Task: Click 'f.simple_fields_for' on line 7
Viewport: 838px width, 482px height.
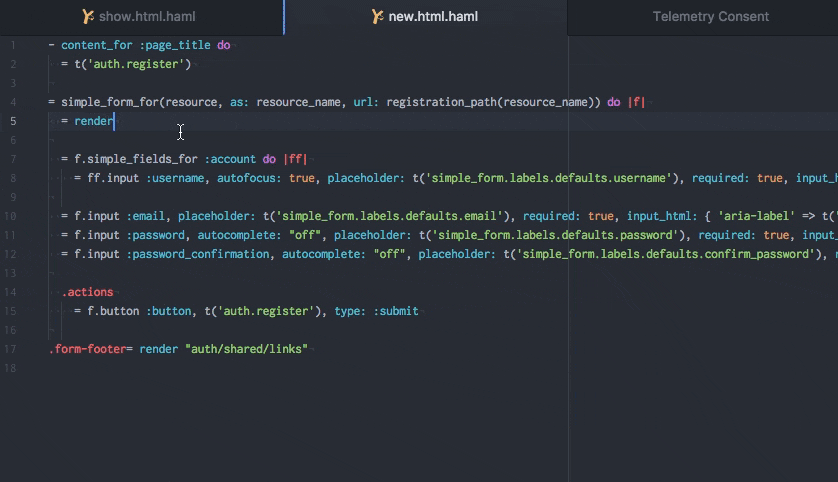Action: (136, 159)
